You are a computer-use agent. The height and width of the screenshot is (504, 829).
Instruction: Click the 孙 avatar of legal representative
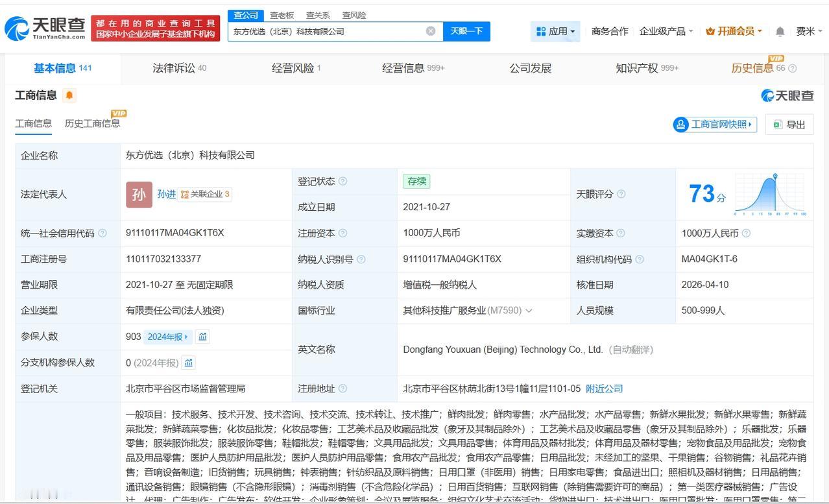139,195
